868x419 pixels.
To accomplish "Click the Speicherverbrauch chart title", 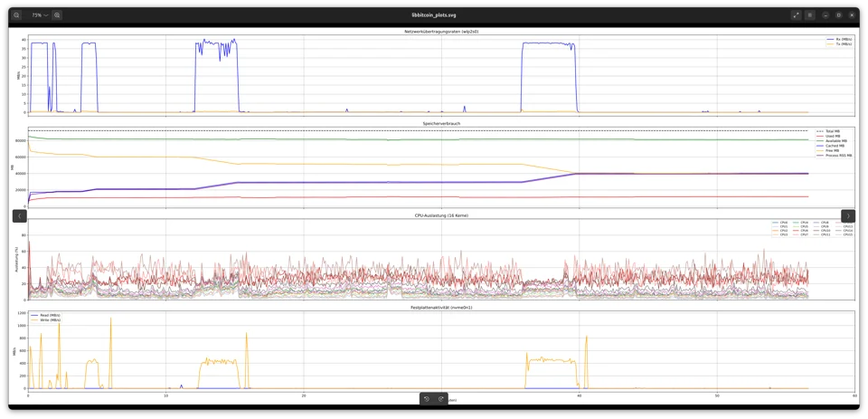I will click(x=441, y=124).
